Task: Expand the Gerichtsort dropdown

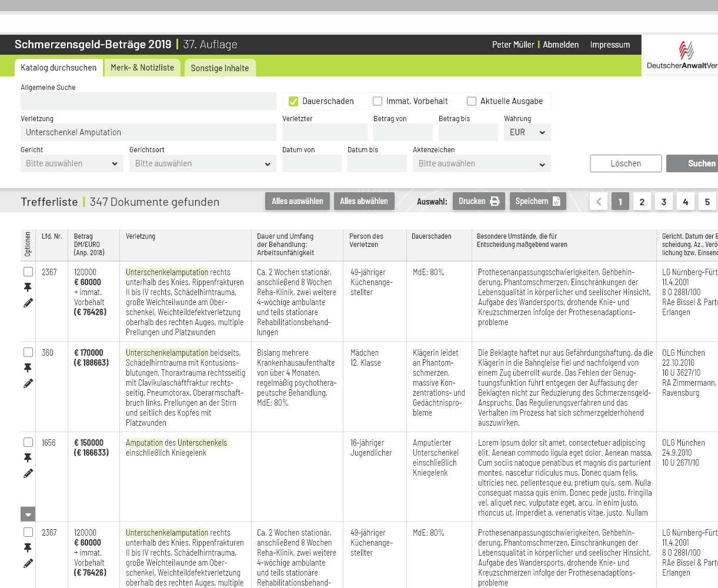Action: [x=202, y=163]
